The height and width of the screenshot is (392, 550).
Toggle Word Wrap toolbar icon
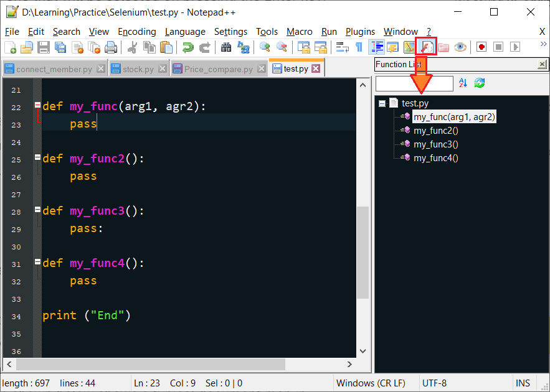pos(342,47)
